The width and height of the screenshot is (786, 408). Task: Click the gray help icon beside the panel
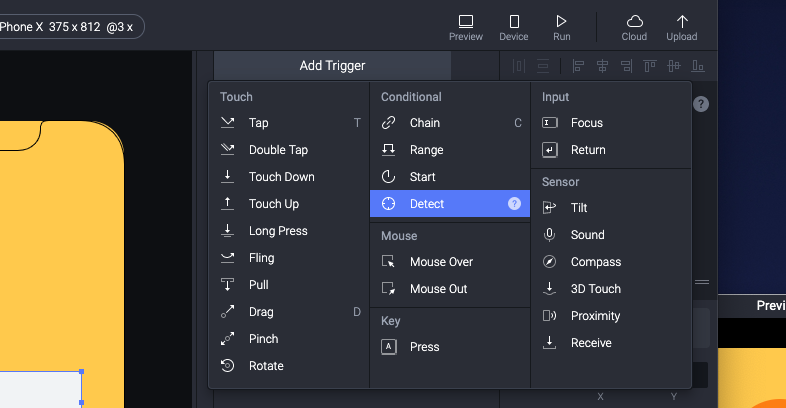coord(701,104)
